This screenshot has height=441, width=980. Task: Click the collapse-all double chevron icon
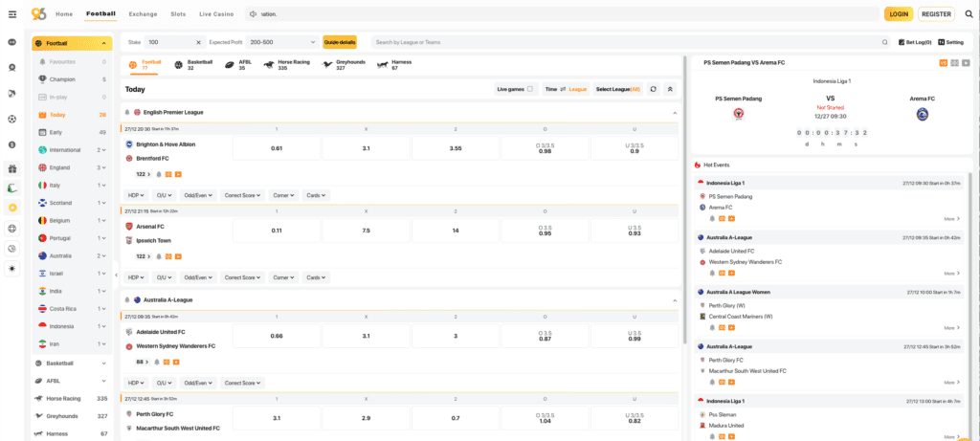pyautogui.click(x=670, y=89)
